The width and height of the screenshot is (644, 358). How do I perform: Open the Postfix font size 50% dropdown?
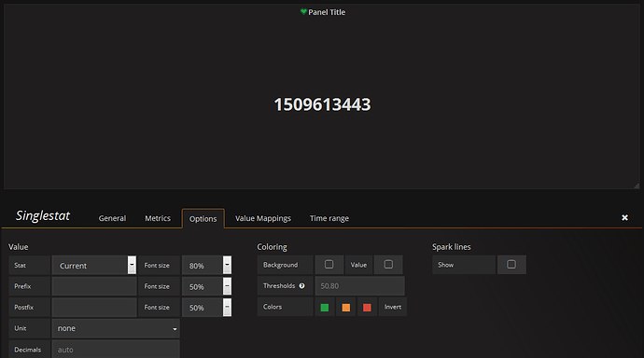point(206,307)
